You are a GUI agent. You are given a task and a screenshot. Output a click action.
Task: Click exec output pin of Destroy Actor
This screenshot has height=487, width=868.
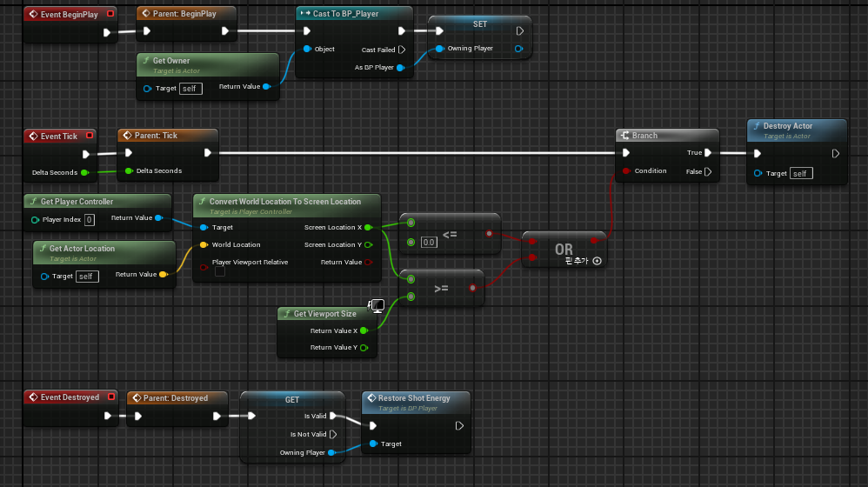pyautogui.click(x=835, y=154)
